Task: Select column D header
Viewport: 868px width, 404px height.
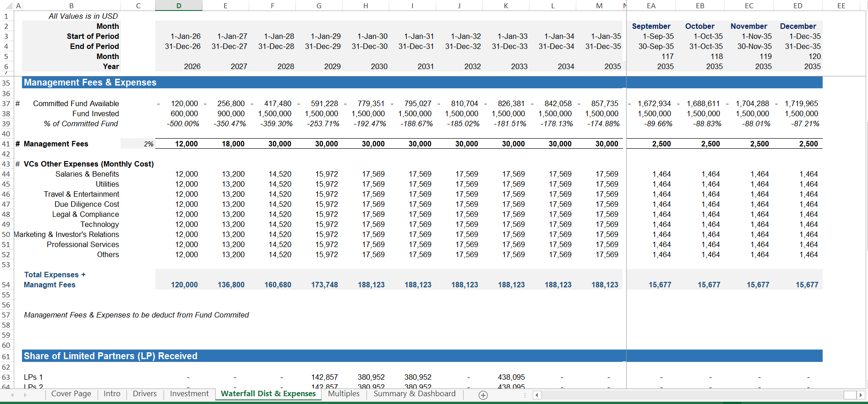Action: tap(179, 5)
